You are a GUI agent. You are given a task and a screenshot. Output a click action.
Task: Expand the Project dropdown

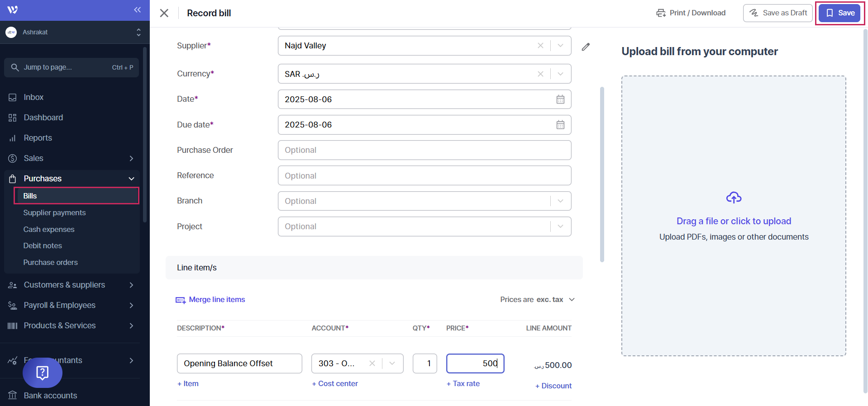560,227
